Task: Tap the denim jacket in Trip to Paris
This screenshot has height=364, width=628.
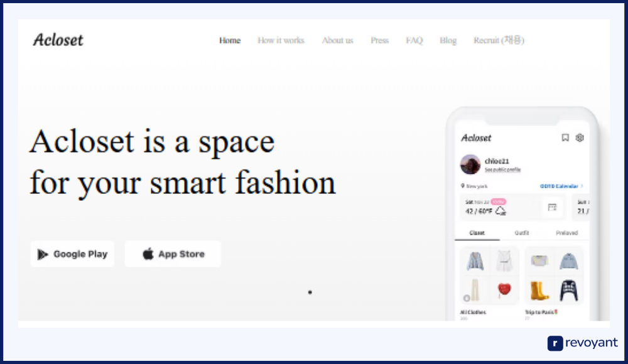Action: (x=569, y=261)
